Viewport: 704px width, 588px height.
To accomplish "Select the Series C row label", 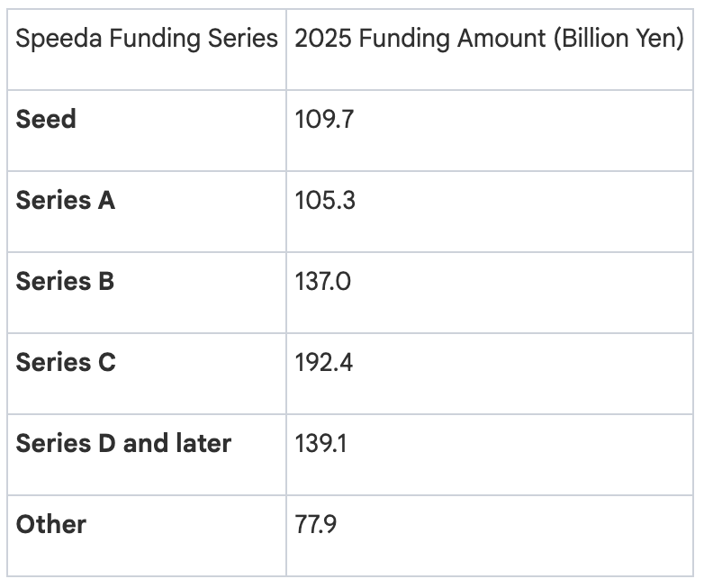I will click(x=66, y=362).
